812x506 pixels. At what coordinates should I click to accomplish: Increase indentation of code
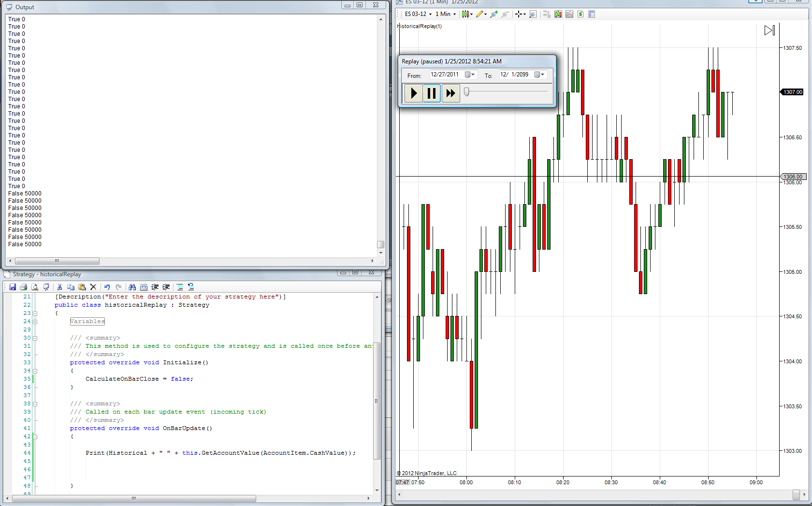(x=166, y=287)
